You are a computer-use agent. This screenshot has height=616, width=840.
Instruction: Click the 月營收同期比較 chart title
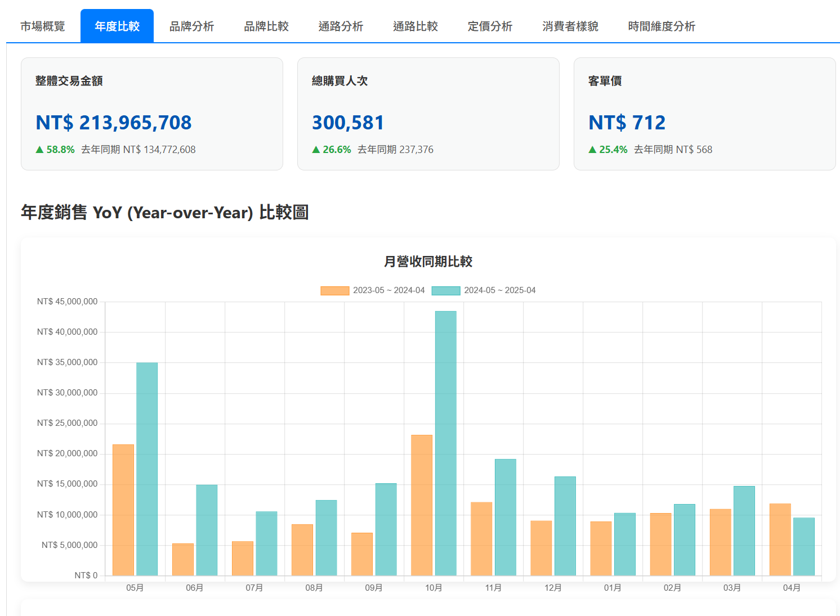(x=428, y=262)
